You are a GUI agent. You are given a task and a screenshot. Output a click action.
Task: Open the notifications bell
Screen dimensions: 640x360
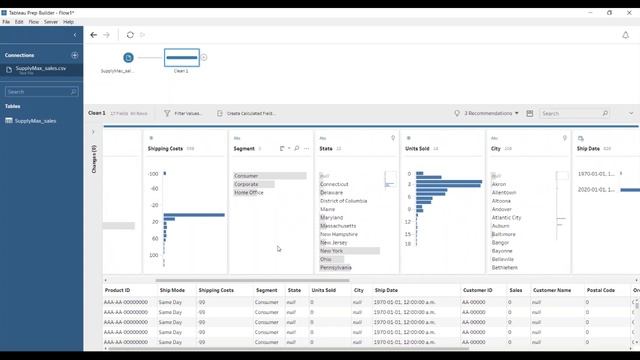coord(625,35)
